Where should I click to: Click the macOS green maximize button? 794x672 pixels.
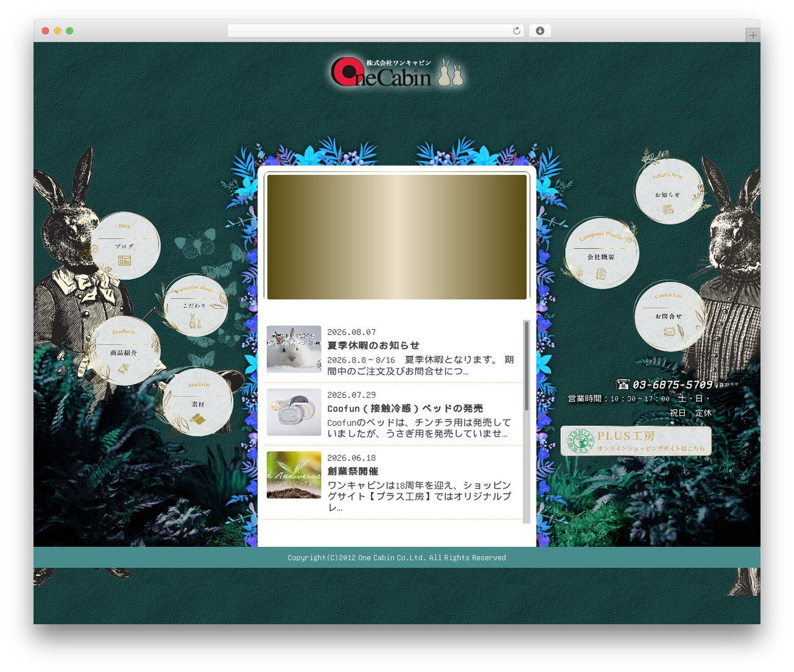pos(69,31)
